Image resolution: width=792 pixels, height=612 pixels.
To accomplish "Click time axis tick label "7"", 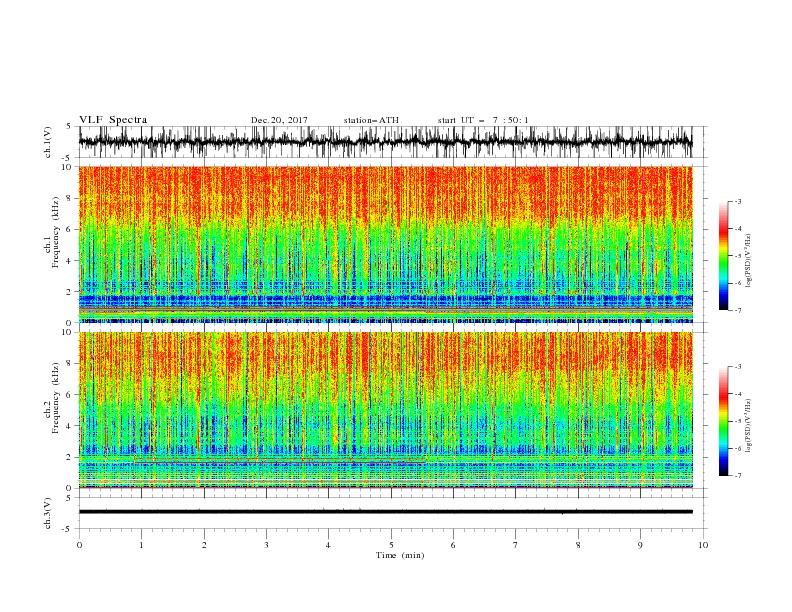I will [516, 545].
